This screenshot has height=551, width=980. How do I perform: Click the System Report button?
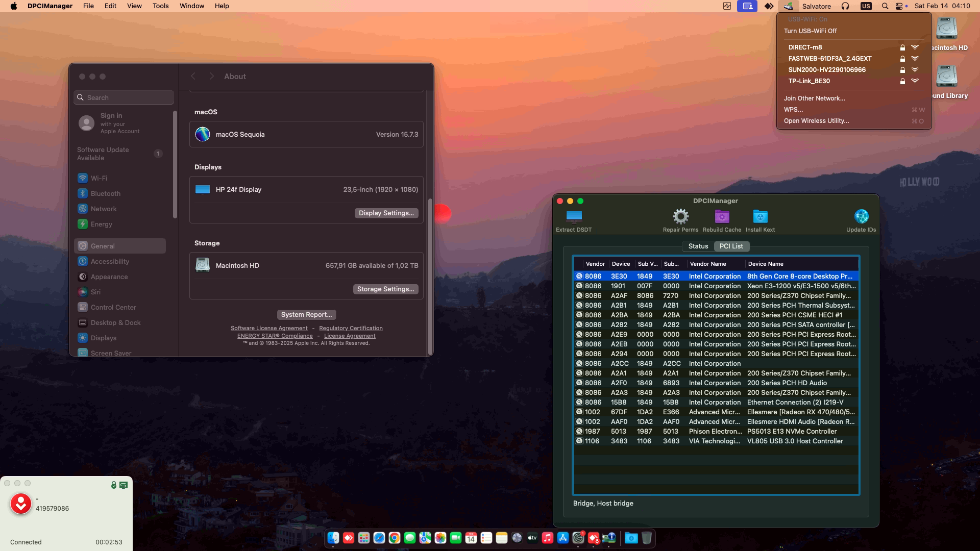(x=306, y=315)
